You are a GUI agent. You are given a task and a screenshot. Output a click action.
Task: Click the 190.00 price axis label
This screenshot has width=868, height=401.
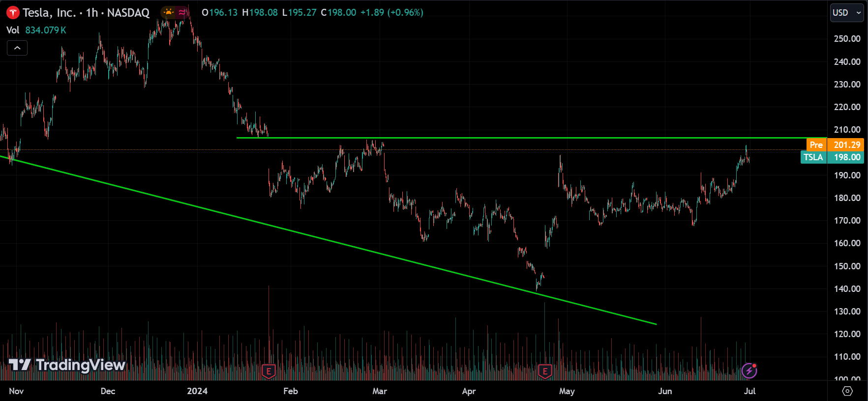pyautogui.click(x=847, y=175)
